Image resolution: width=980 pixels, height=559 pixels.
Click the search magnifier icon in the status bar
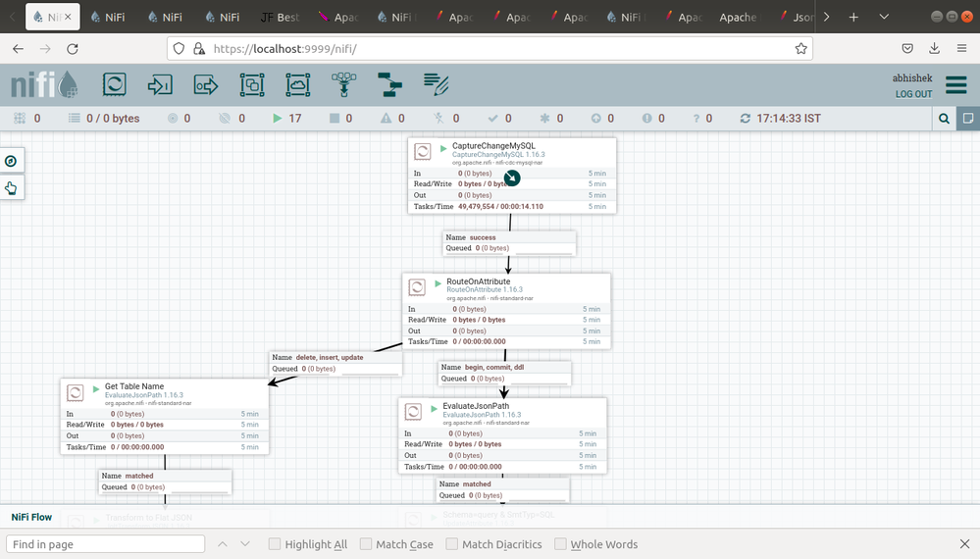coord(944,119)
